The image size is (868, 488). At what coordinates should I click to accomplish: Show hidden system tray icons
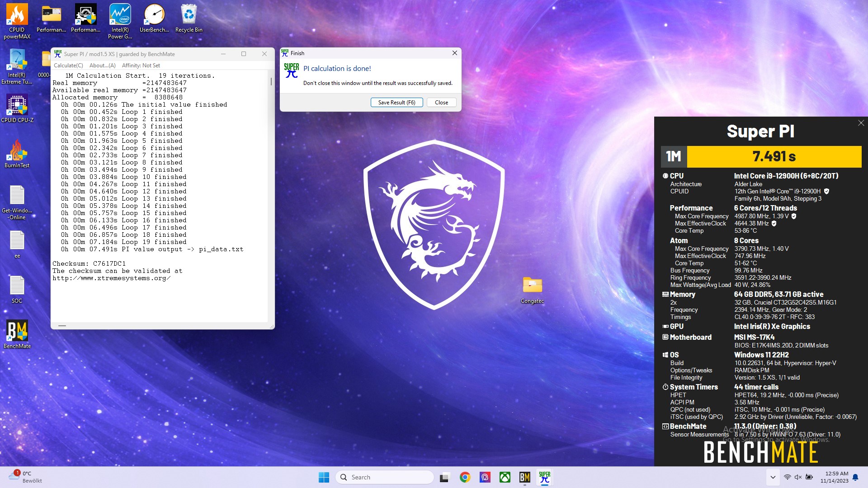tap(773, 477)
